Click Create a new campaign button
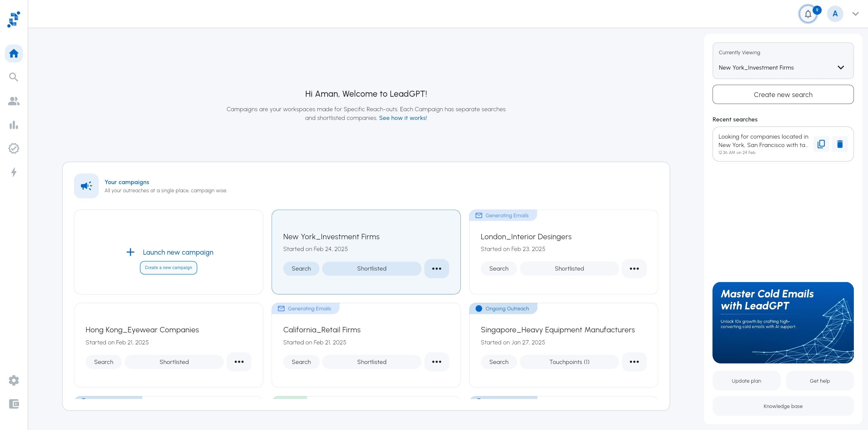This screenshot has width=868, height=430. click(x=168, y=268)
